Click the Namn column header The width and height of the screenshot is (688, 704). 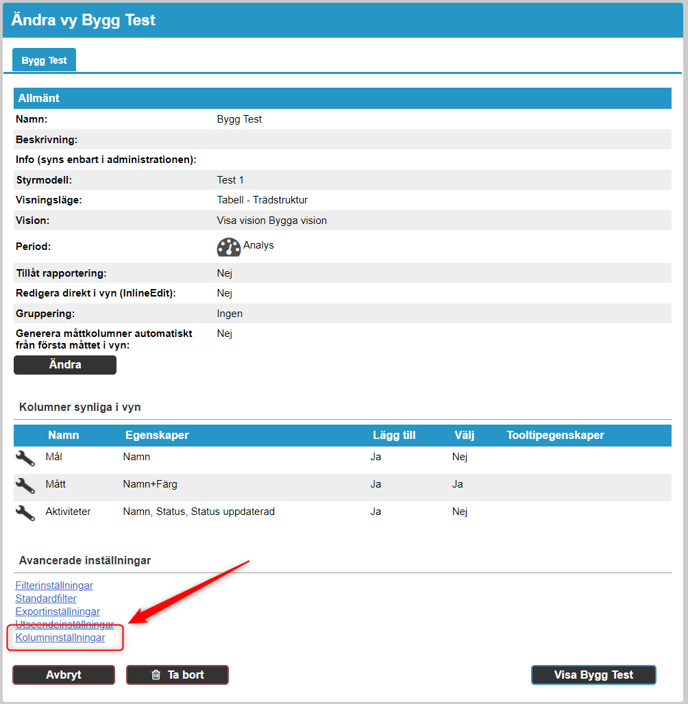click(63, 435)
